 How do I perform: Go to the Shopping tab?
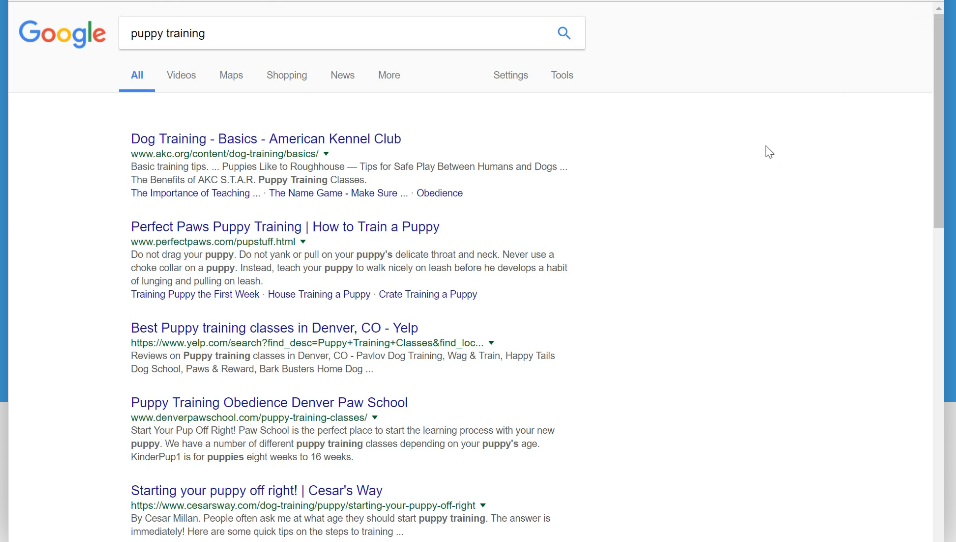coord(287,75)
